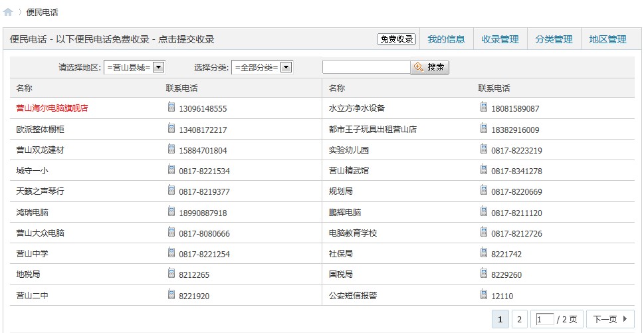Click the 都市王子玩具出租营山店 entry

tap(373, 130)
